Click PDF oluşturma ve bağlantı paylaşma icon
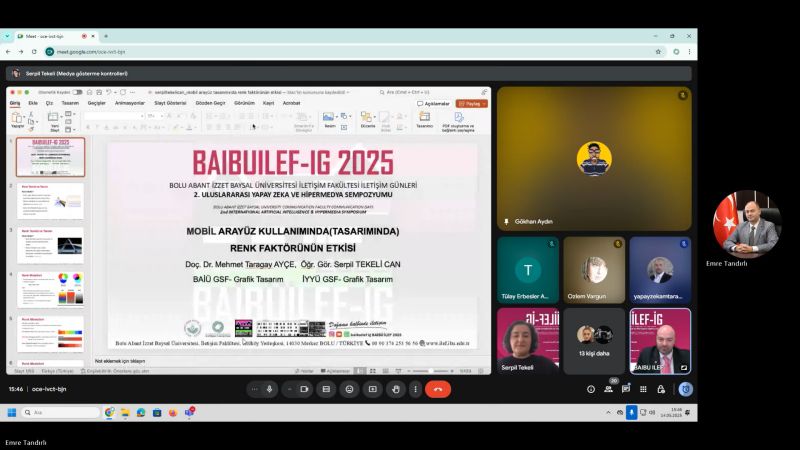Screen dimensions: 800x450 coord(458,117)
